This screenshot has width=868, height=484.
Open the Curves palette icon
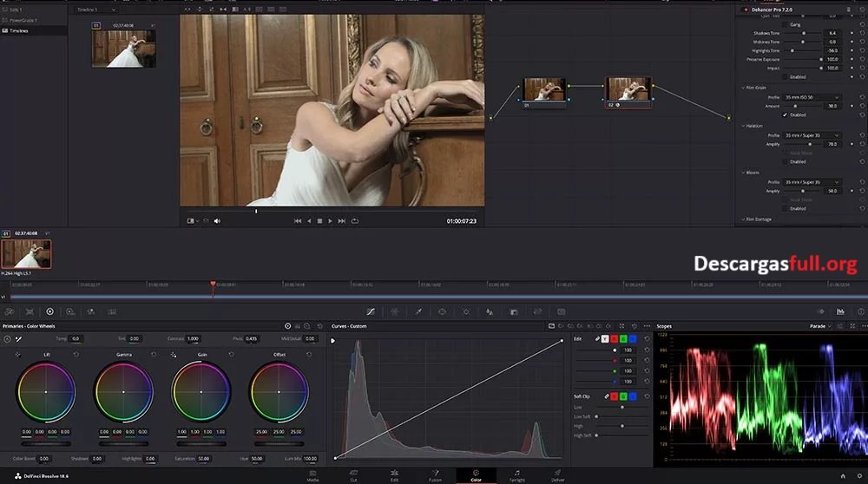tap(371, 311)
